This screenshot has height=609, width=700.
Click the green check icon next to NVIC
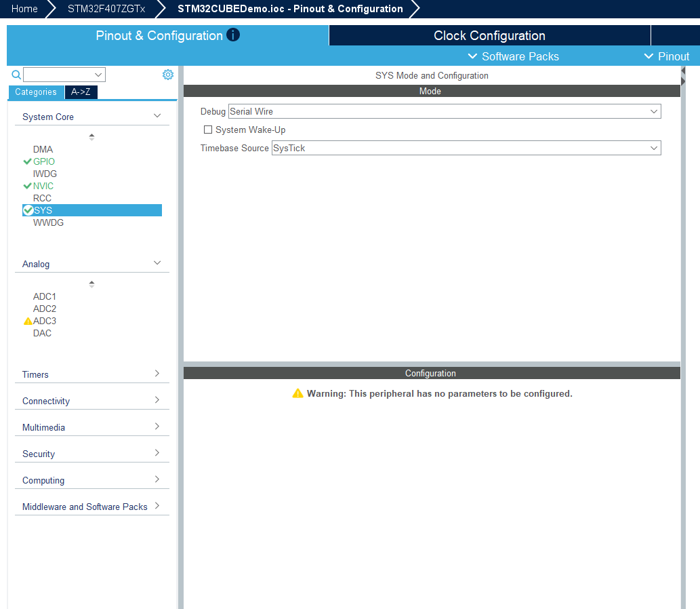(x=27, y=186)
